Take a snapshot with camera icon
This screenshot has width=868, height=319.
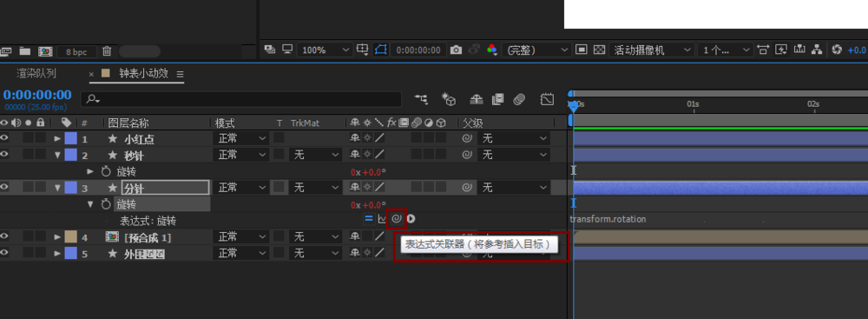click(x=456, y=50)
